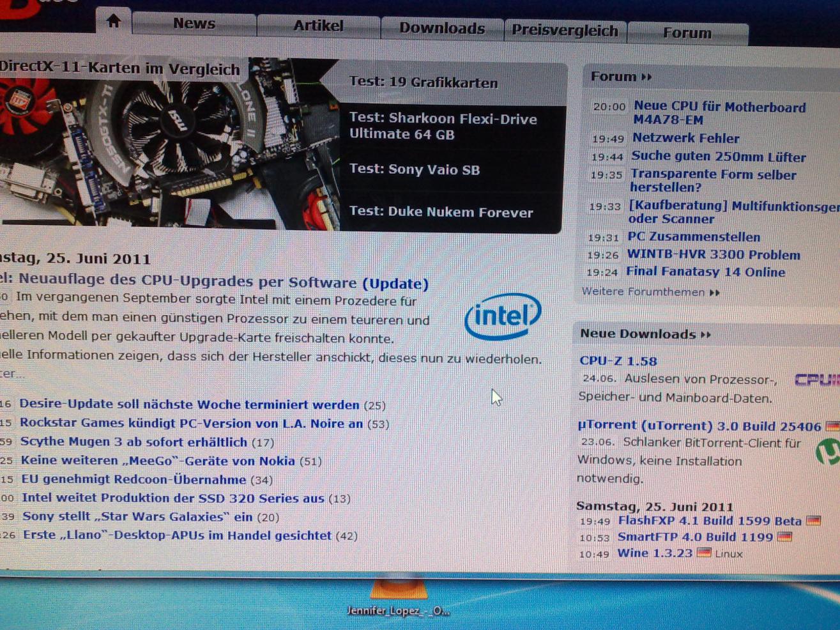Click comment count (51) for MeeGo news

310,461
